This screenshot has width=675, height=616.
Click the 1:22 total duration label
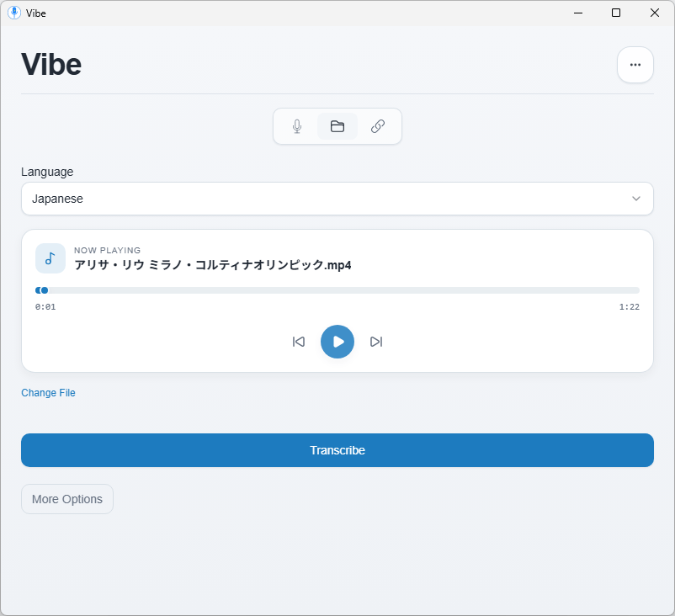(x=629, y=307)
